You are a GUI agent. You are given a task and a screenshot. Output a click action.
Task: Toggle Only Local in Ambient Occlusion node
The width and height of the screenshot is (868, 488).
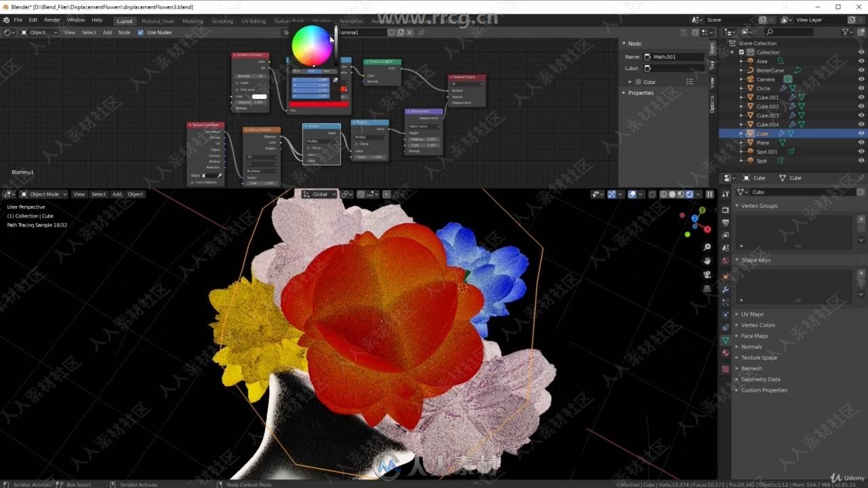click(x=237, y=89)
